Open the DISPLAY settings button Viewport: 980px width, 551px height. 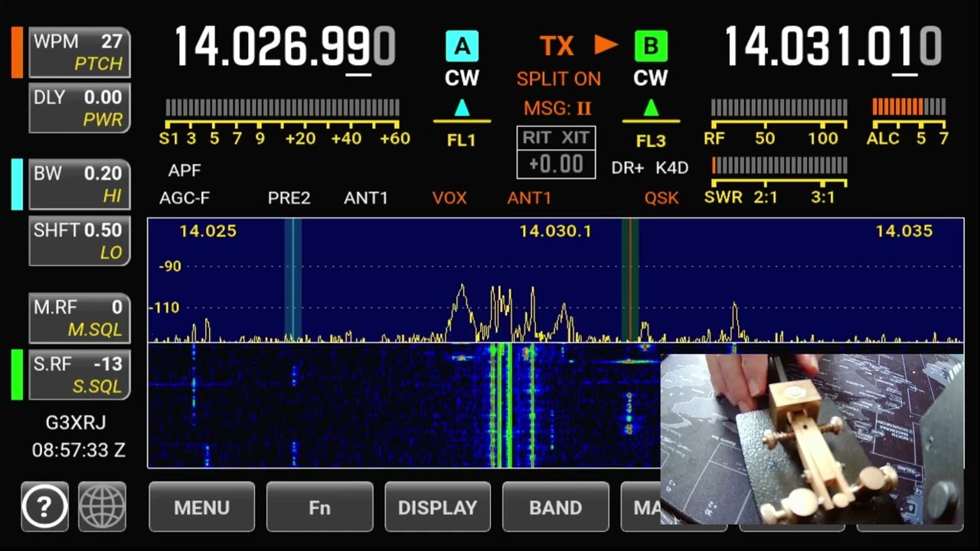point(437,507)
